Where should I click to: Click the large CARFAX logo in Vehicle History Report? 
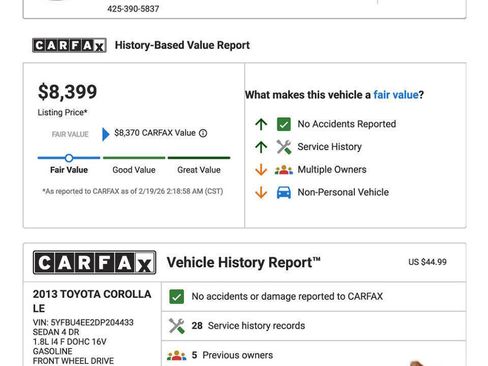tap(94, 262)
